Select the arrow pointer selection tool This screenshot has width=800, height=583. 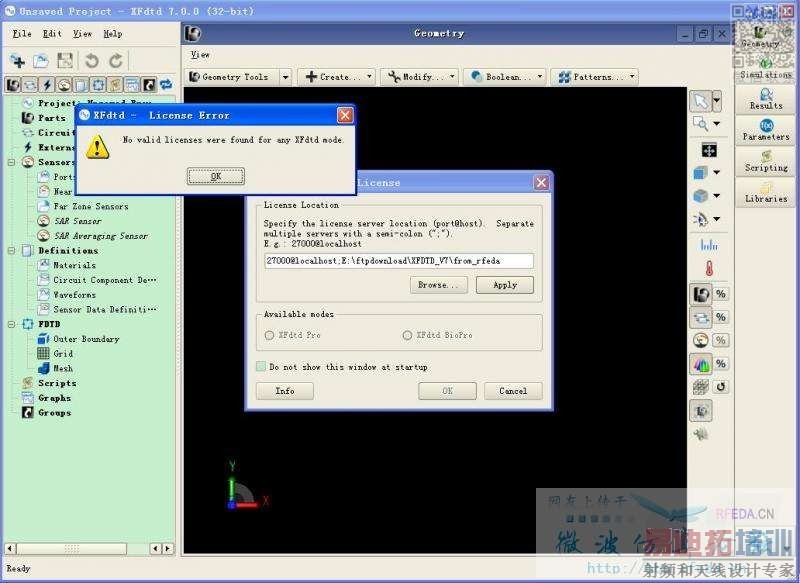click(701, 101)
